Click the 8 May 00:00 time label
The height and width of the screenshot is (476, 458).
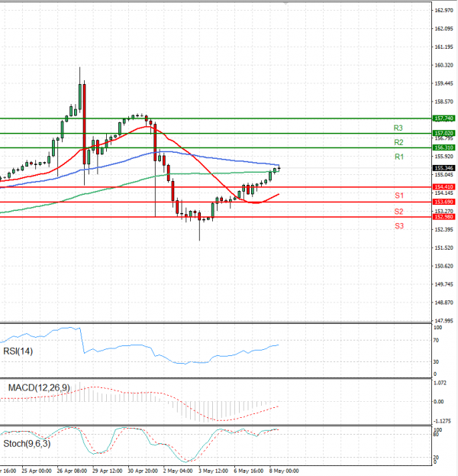[x=284, y=471]
